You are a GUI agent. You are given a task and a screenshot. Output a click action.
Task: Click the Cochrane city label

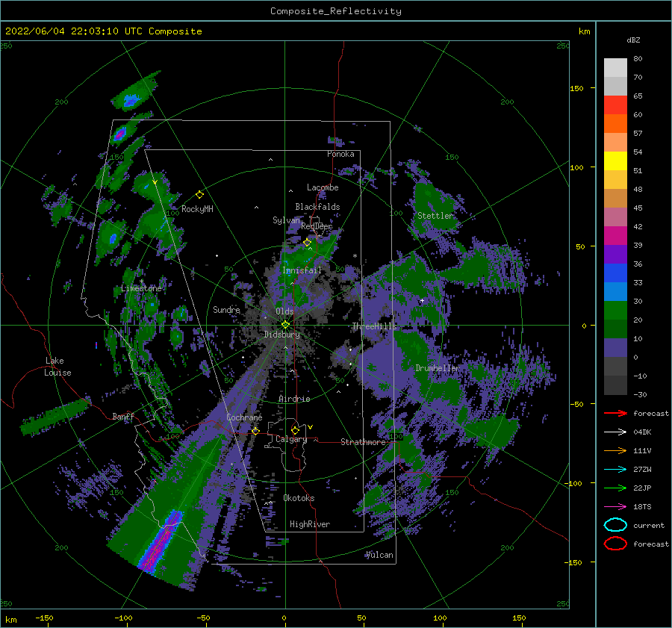[244, 417]
